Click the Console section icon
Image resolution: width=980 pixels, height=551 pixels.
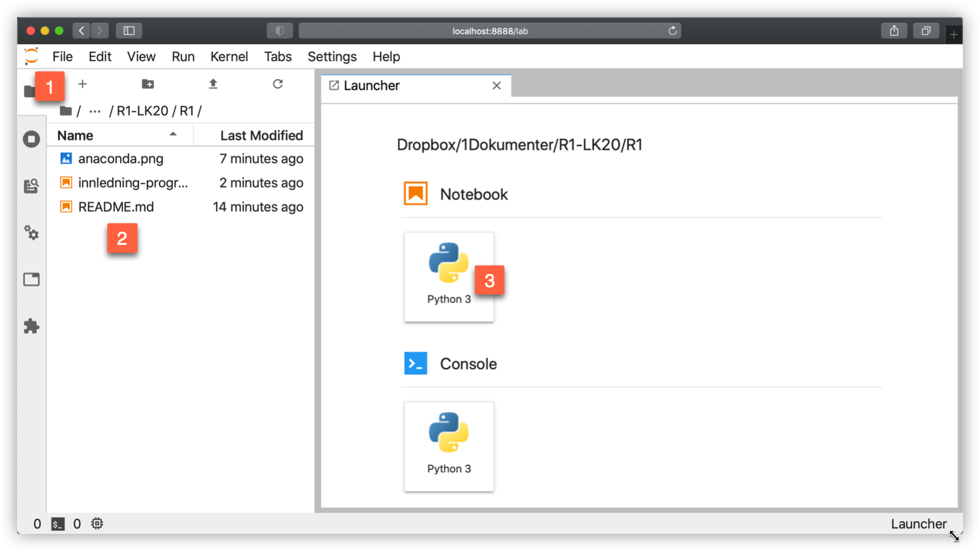(x=416, y=363)
